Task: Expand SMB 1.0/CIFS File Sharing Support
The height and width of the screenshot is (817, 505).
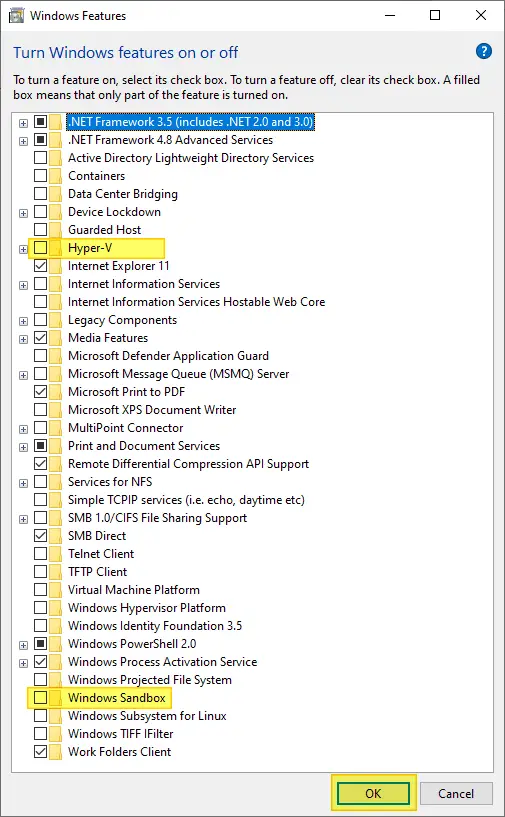Action: 23,519
